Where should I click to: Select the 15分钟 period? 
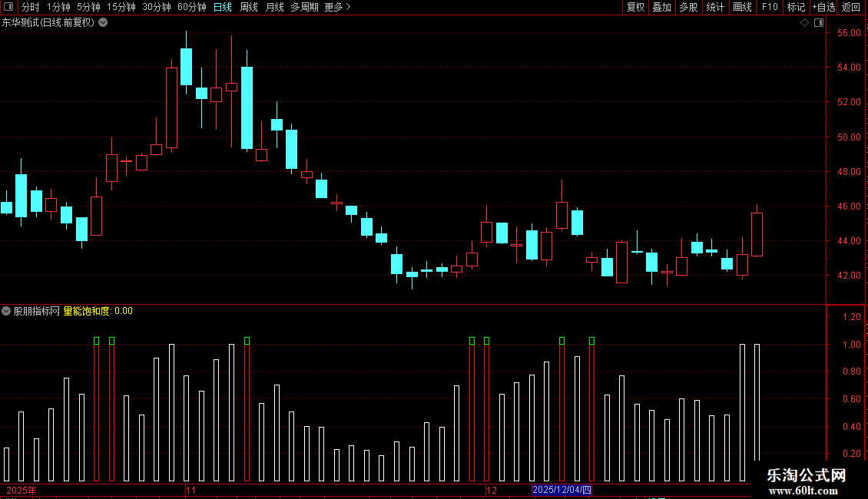(x=121, y=7)
